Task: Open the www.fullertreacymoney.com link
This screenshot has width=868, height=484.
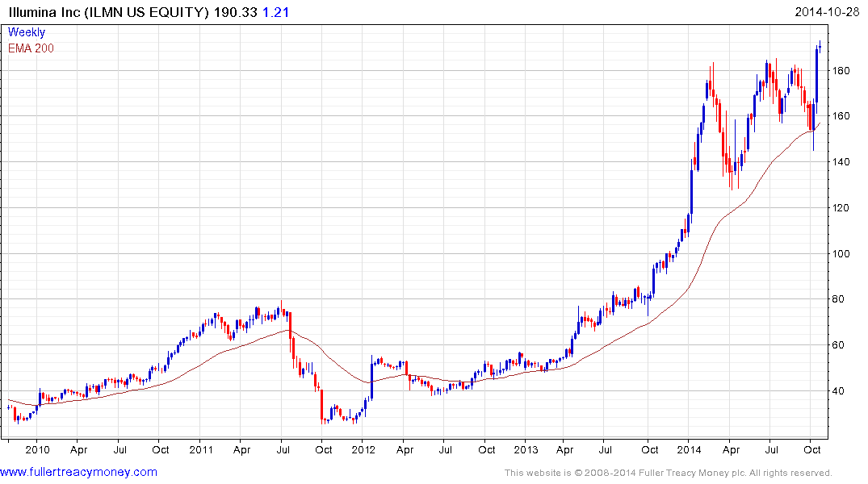Action: click(78, 472)
